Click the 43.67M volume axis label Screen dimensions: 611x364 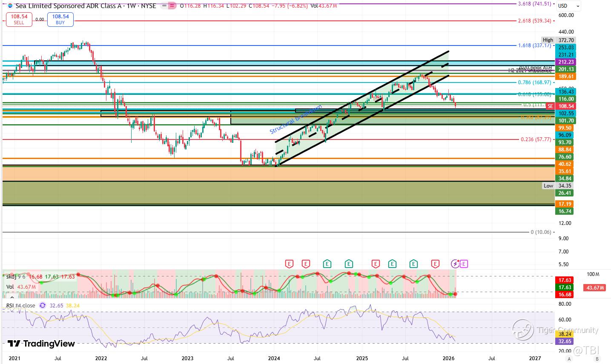[x=595, y=288]
